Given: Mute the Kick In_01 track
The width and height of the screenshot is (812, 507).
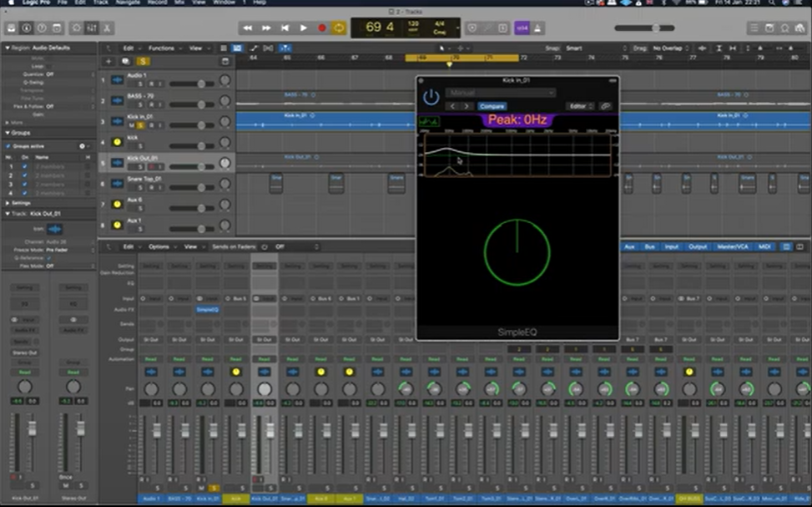Looking at the screenshot, I should click(x=132, y=125).
